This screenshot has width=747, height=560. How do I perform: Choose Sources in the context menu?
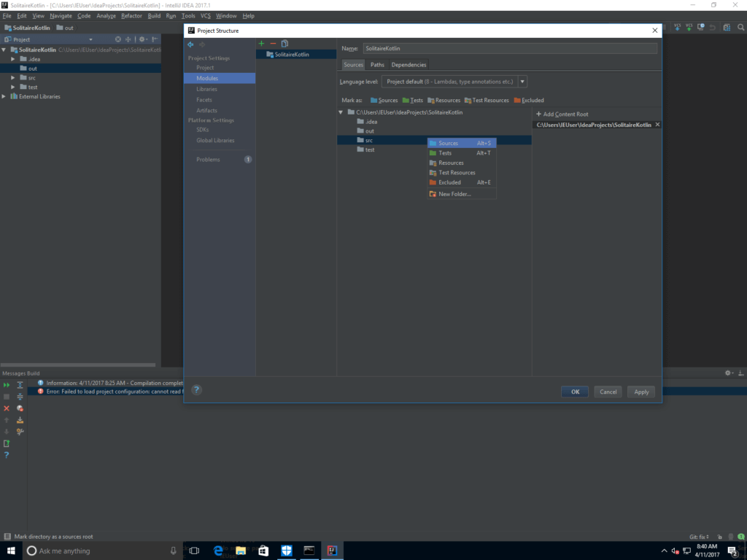462,143
